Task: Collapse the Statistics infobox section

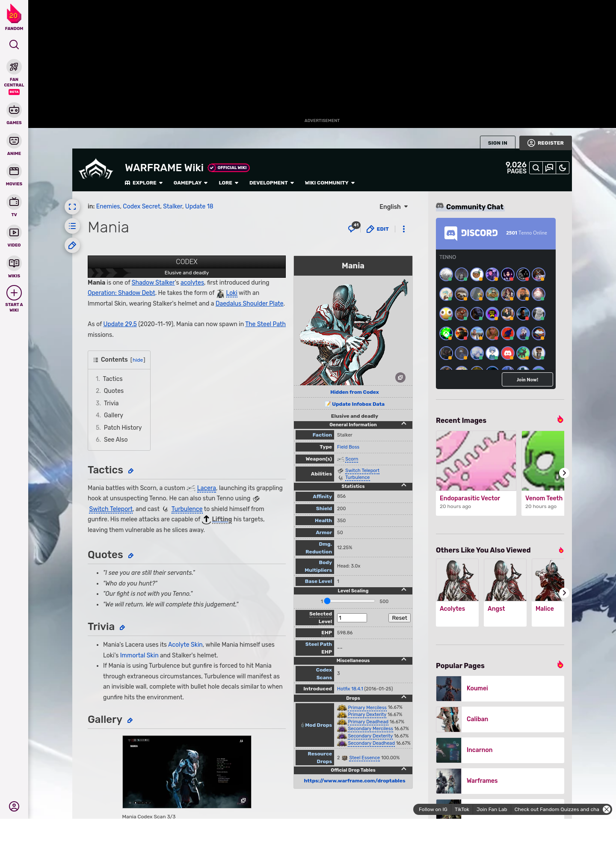Action: (x=404, y=485)
